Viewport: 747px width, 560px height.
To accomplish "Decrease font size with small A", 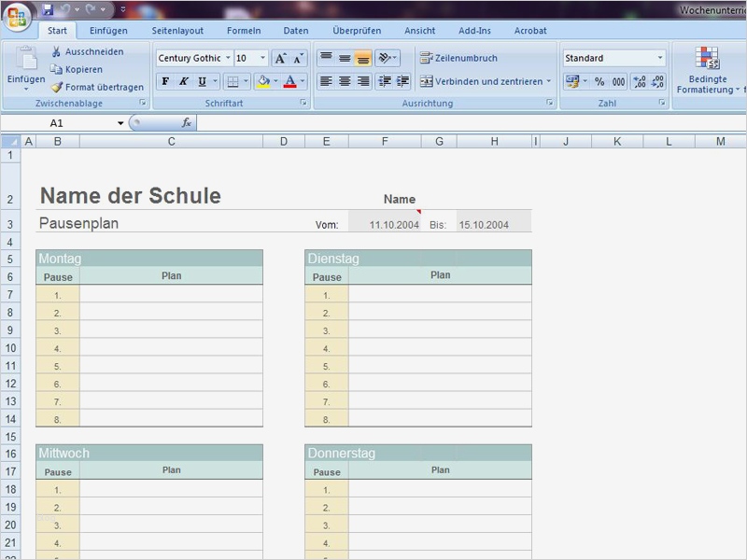I will coord(297,58).
